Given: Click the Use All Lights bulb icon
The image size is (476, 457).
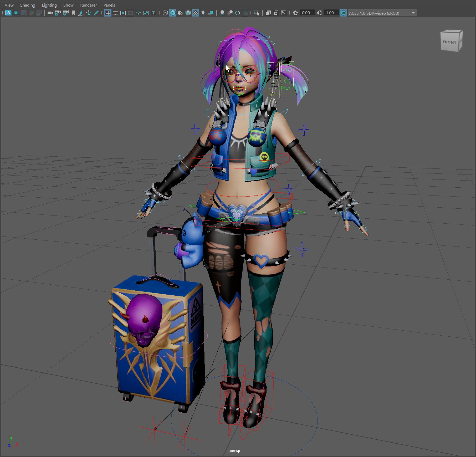Looking at the screenshot, I should (203, 13).
